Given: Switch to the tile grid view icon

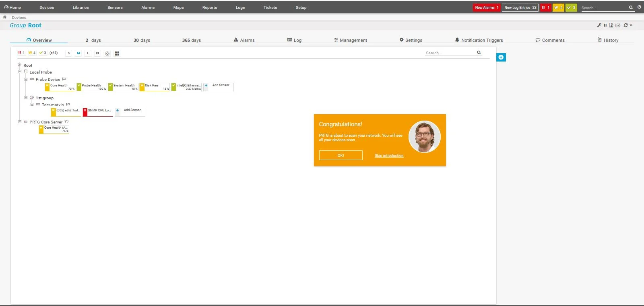Looking at the screenshot, I should click(x=117, y=53).
